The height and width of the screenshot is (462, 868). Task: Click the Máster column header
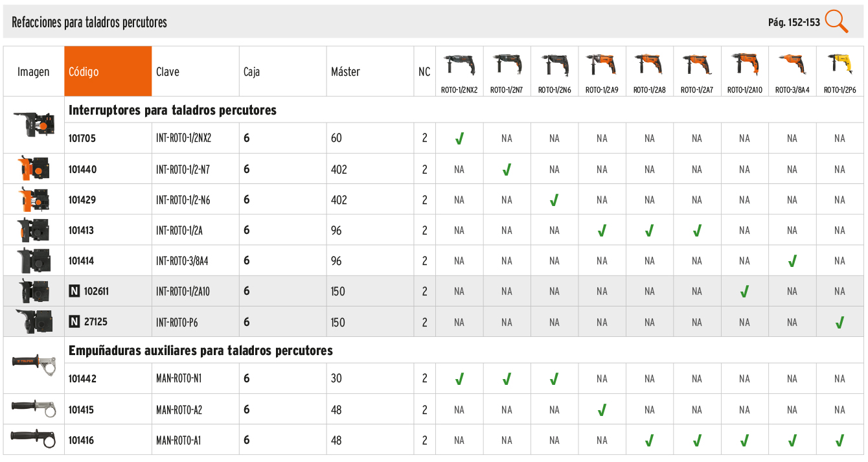tap(345, 72)
